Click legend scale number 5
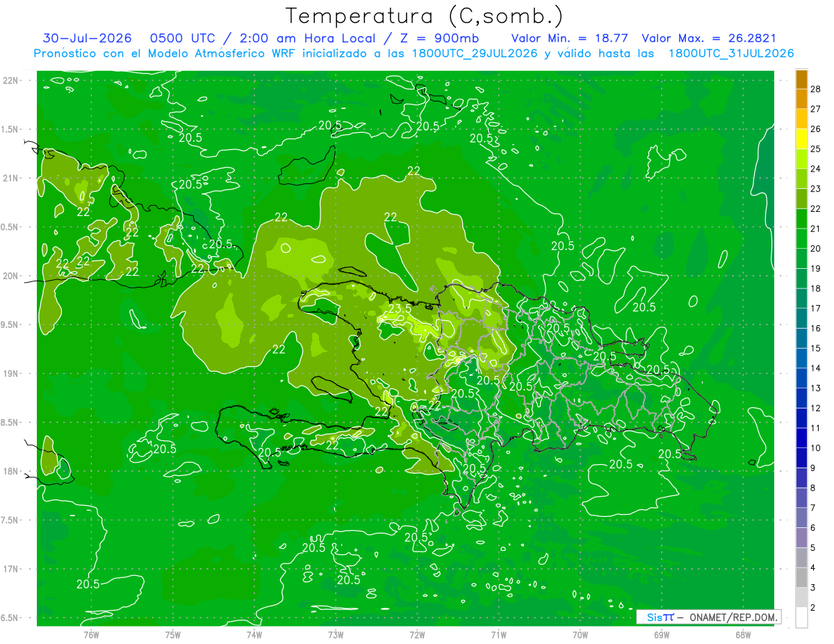Image resolution: width=834 pixels, height=644 pixels. pos(813,547)
